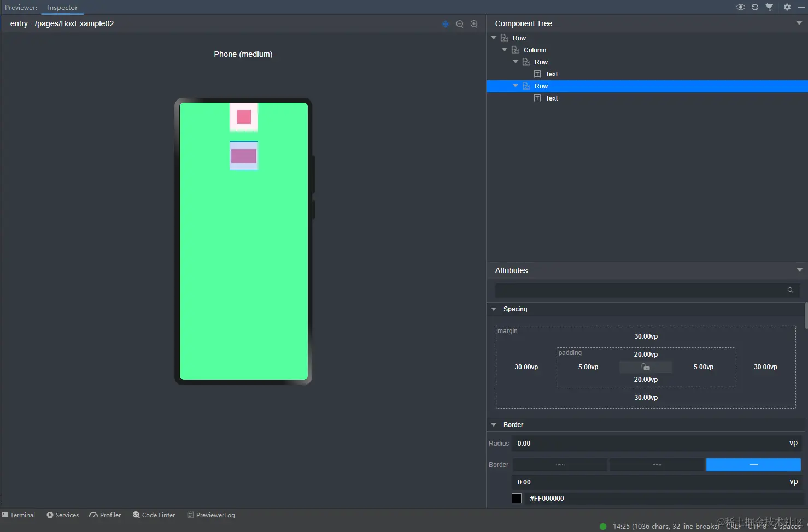Click the right margin value 30.00vp
This screenshot has width=808, height=532.
765,367
